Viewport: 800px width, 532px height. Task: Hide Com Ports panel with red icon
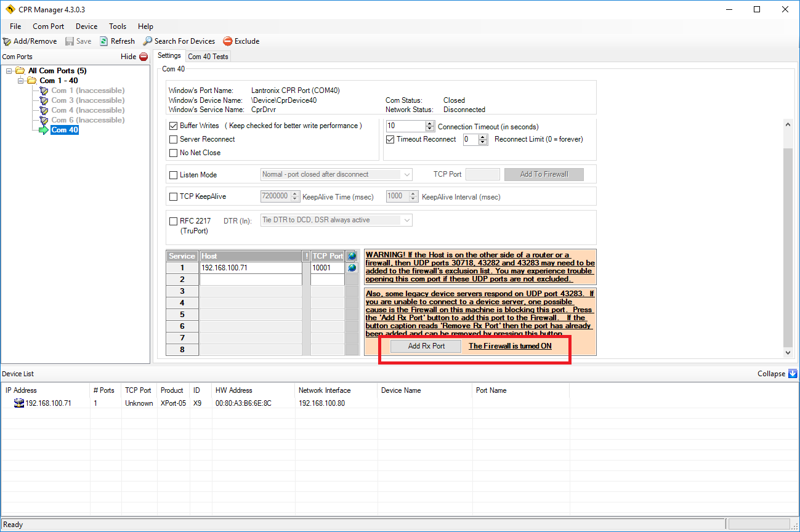tap(143, 57)
